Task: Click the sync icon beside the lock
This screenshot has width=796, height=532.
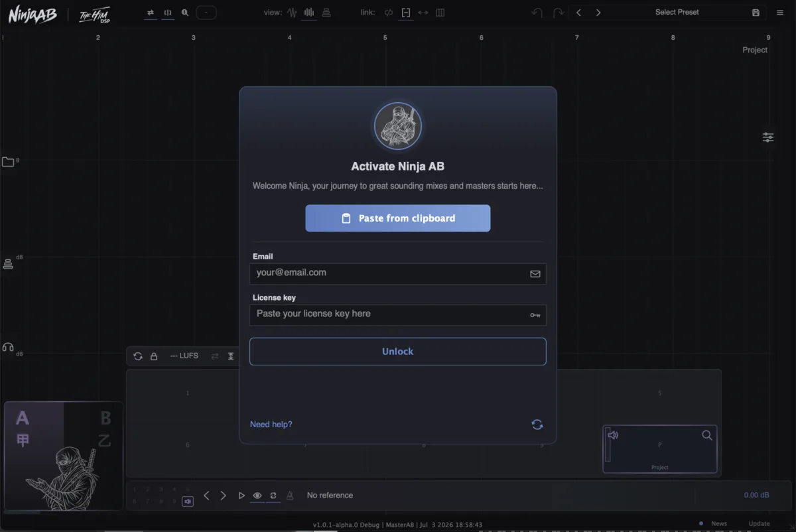Action: [138, 356]
